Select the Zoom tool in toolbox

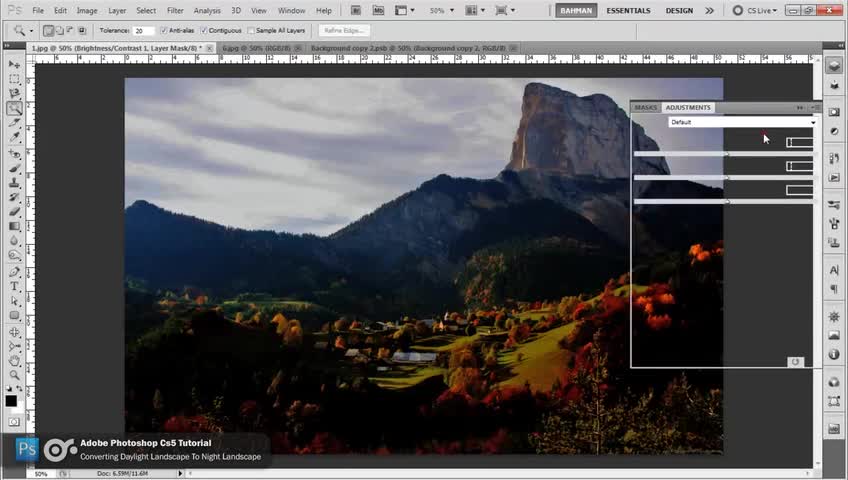click(x=14, y=375)
